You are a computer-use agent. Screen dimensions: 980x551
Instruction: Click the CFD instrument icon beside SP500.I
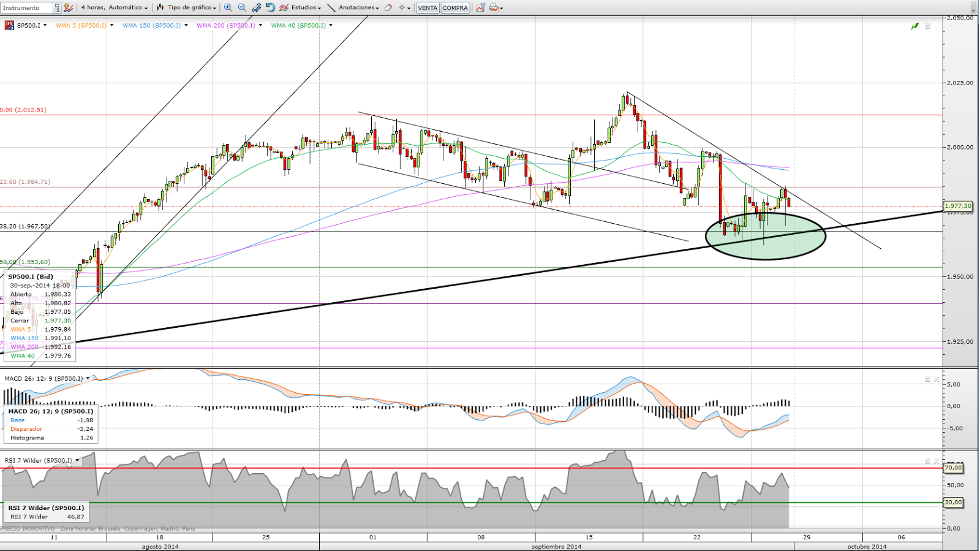9,25
